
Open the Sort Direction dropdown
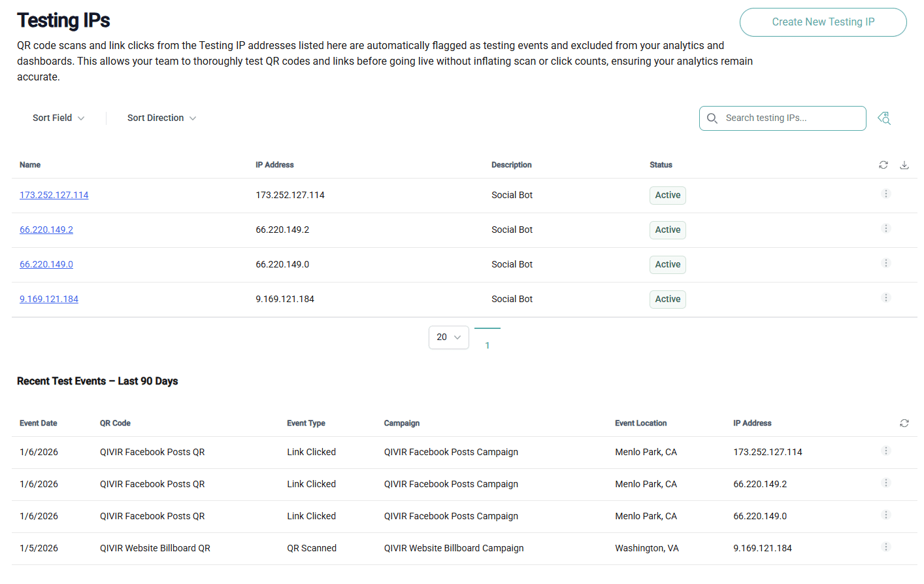pos(161,118)
